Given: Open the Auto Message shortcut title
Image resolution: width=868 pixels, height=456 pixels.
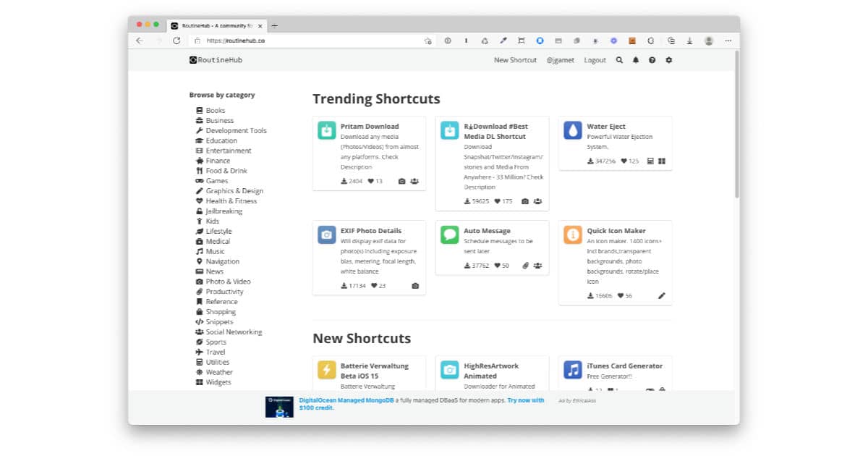Looking at the screenshot, I should pos(487,231).
